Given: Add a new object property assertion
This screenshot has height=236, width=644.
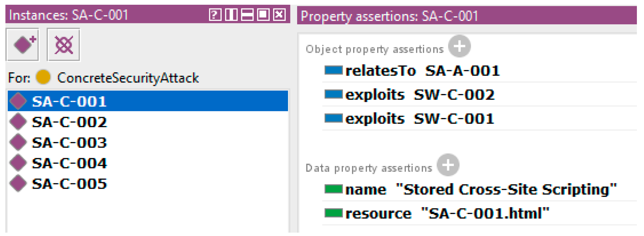Looking at the screenshot, I should [x=459, y=46].
